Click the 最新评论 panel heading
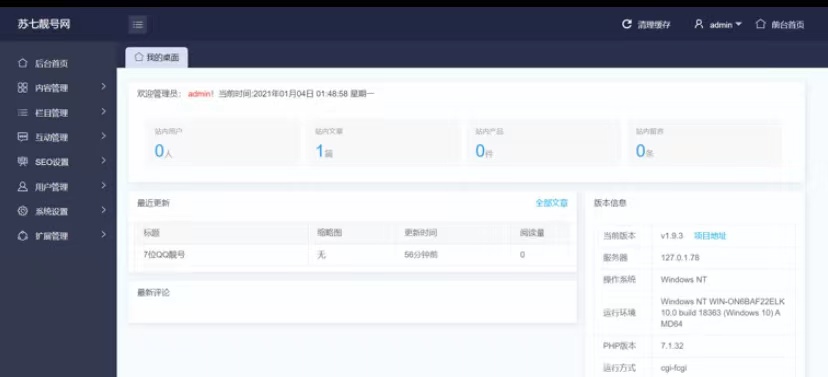 pyautogui.click(x=153, y=293)
